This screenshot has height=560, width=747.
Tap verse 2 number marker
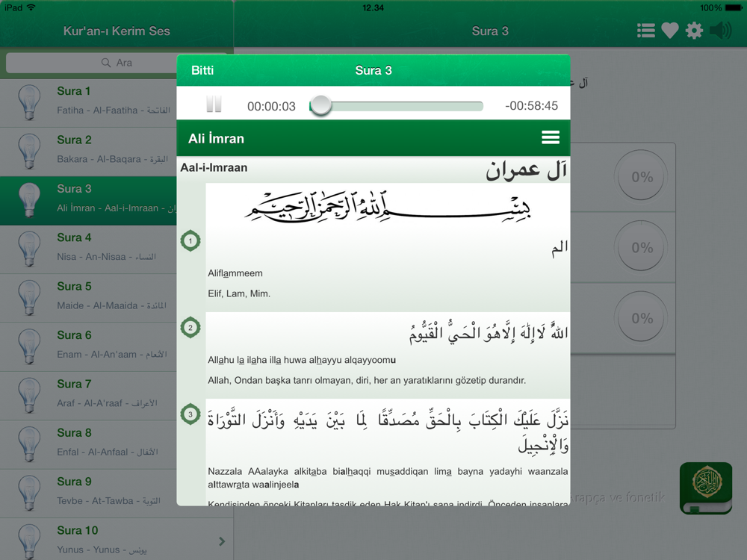point(190,327)
